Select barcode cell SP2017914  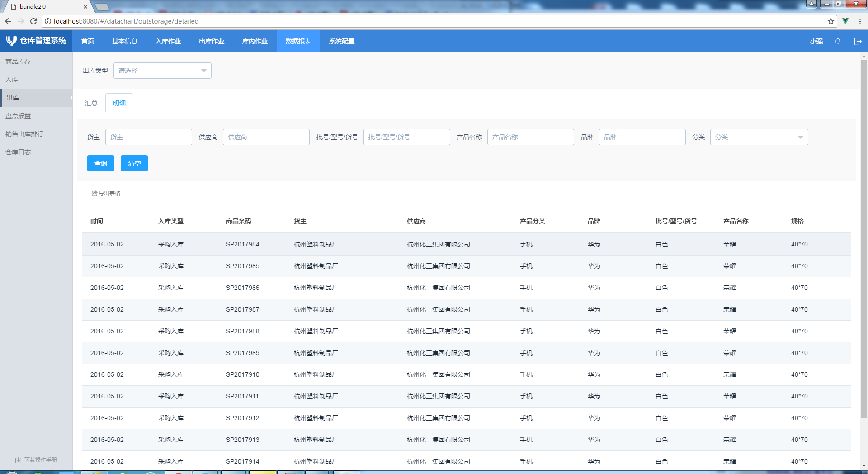pos(243,461)
